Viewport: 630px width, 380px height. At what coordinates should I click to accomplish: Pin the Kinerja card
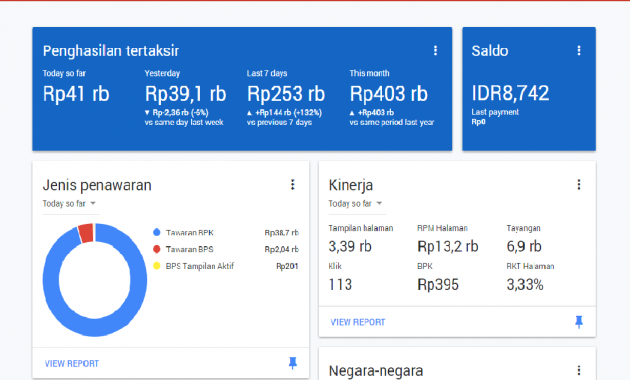point(579,322)
